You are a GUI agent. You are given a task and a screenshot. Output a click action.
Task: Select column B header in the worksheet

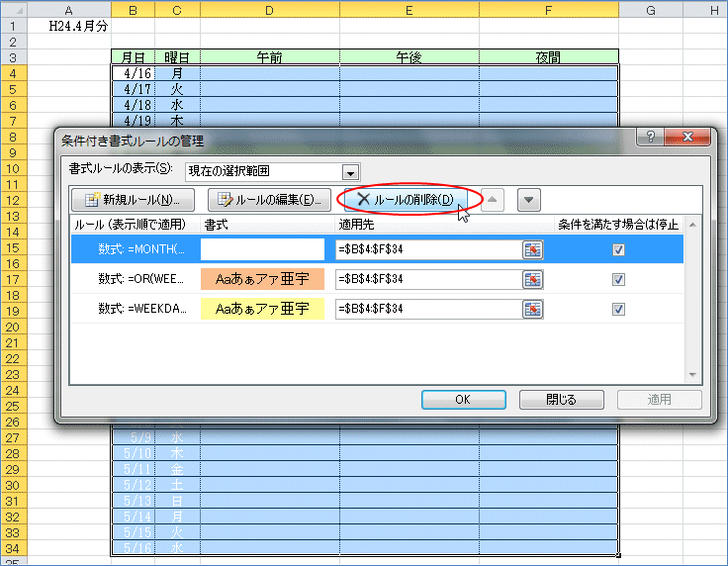tap(133, 10)
